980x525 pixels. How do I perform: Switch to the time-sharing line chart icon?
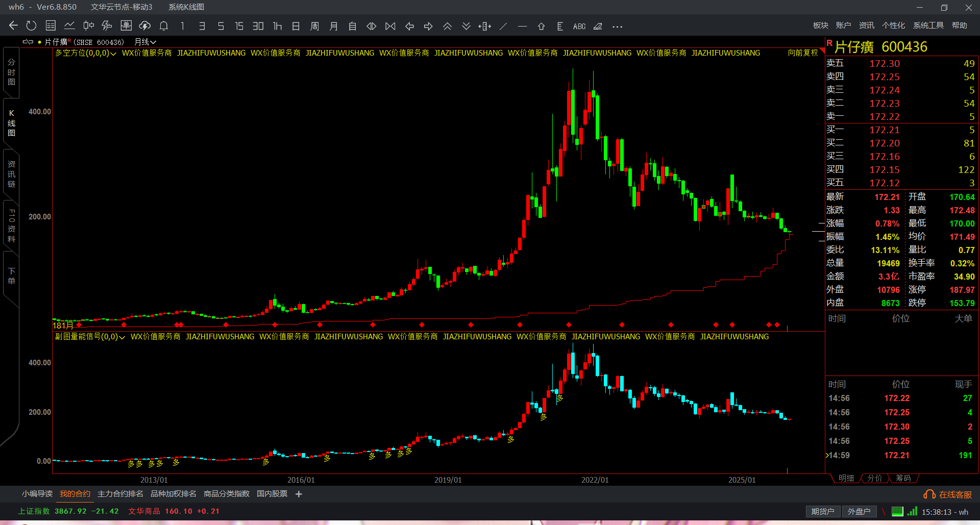69,26
